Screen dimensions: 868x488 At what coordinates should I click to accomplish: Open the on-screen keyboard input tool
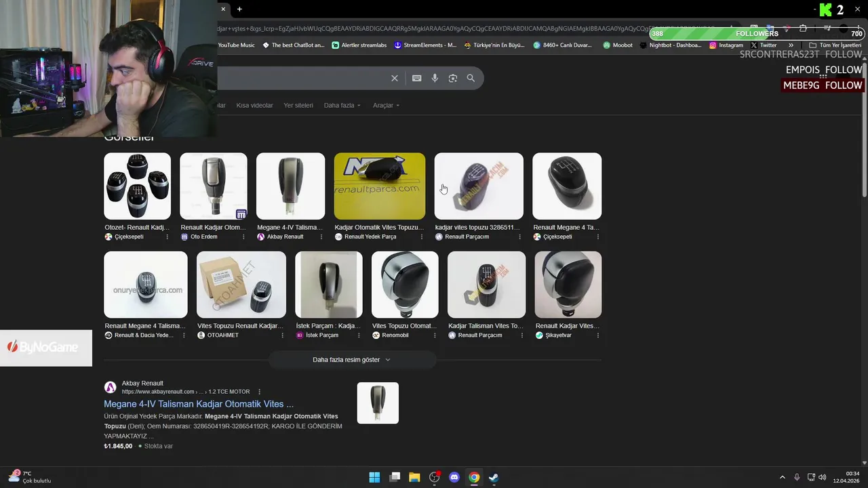point(416,78)
